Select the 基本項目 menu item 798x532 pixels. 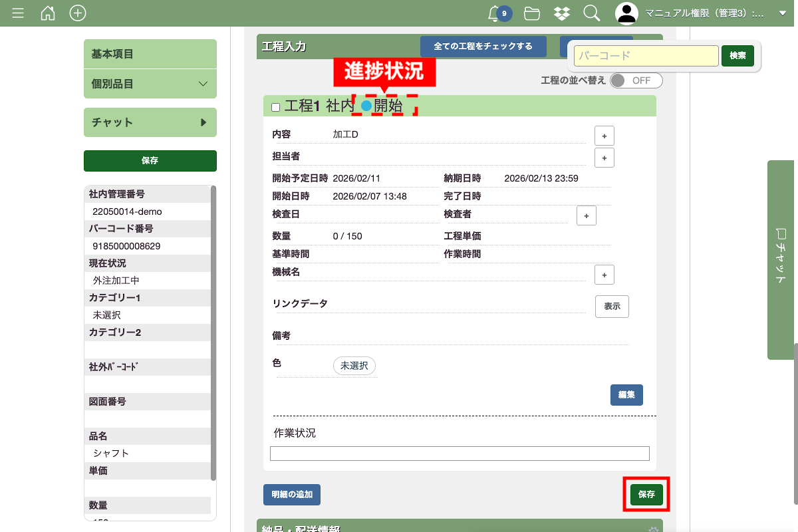(150, 54)
